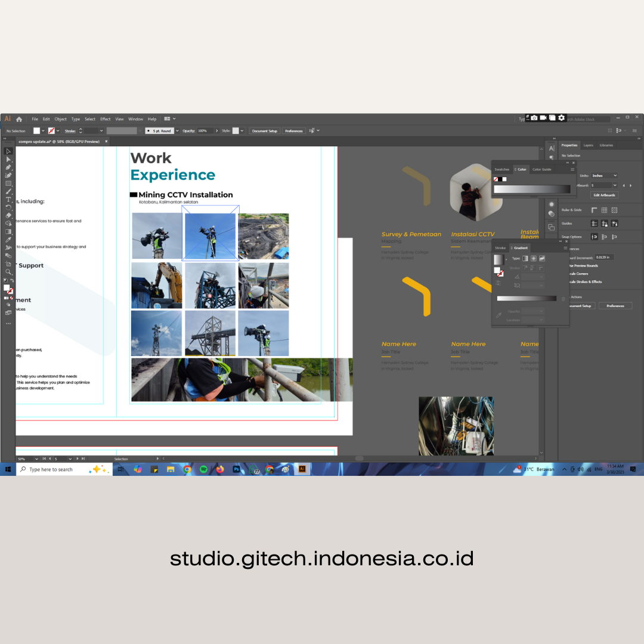Select the Eyedropper tool
The image size is (644, 644).
(8, 240)
